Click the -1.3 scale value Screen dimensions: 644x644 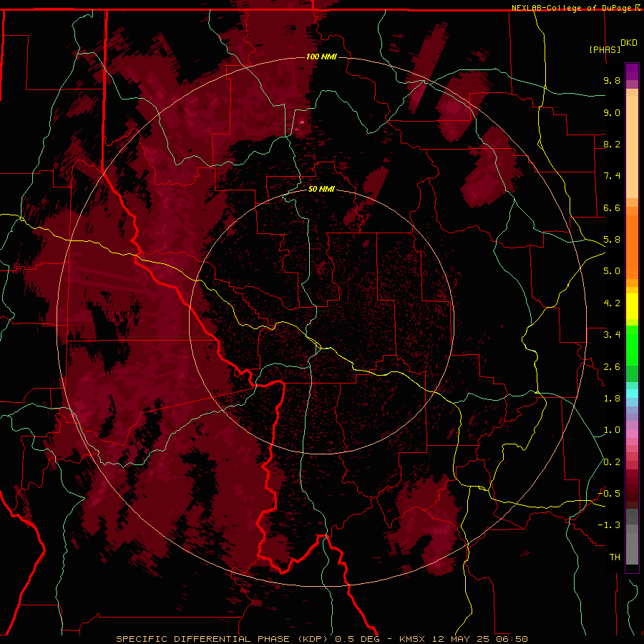pyautogui.click(x=609, y=525)
